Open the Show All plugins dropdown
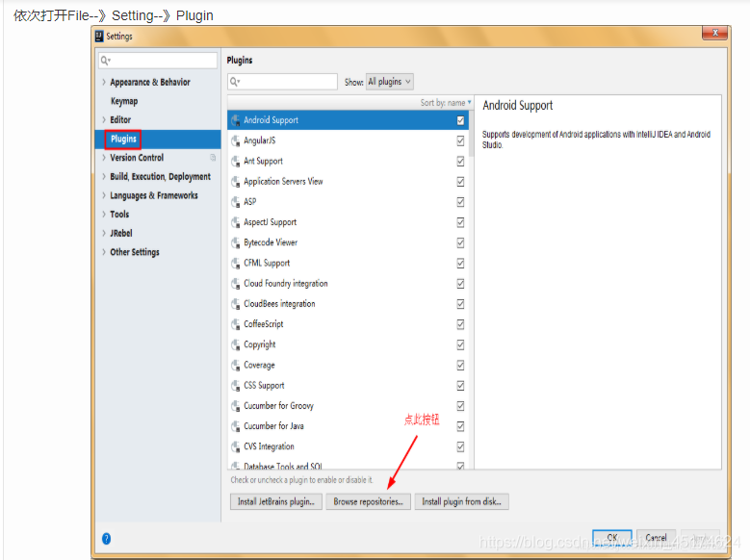750x560 pixels. point(389,82)
